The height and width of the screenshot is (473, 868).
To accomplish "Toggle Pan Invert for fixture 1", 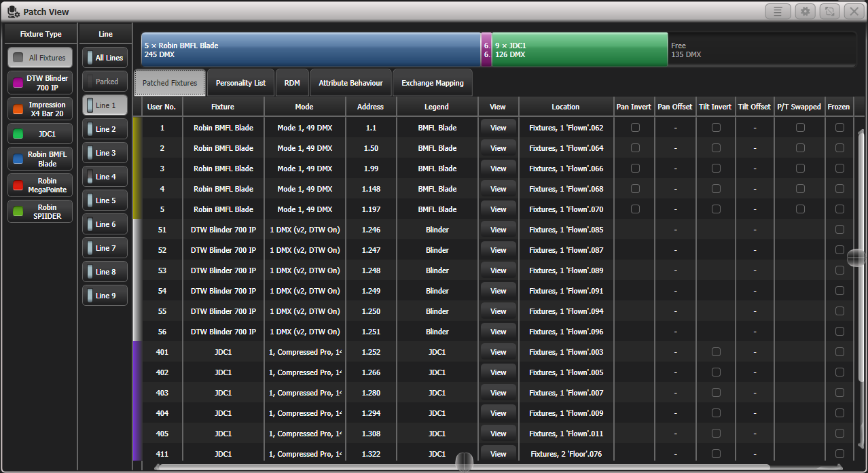I will click(x=635, y=128).
